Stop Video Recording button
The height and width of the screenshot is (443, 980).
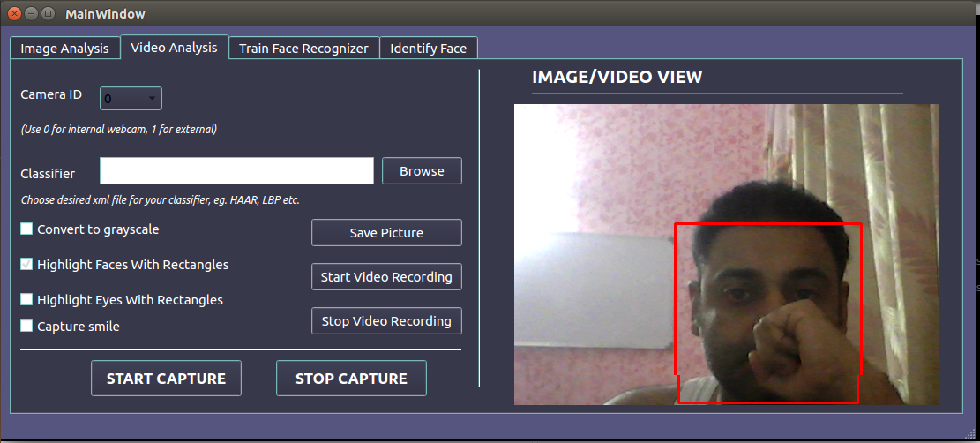(x=386, y=320)
